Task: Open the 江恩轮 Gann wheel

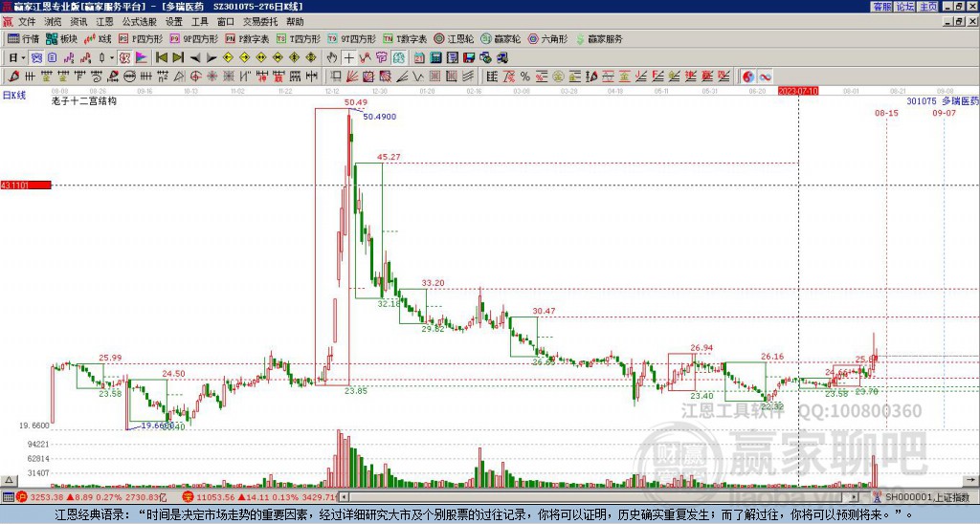Action: tap(454, 38)
